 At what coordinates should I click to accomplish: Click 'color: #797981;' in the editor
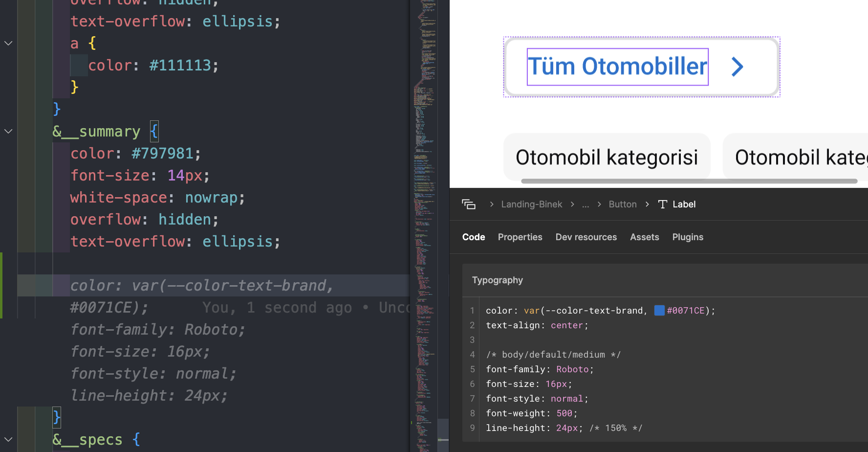(x=135, y=154)
